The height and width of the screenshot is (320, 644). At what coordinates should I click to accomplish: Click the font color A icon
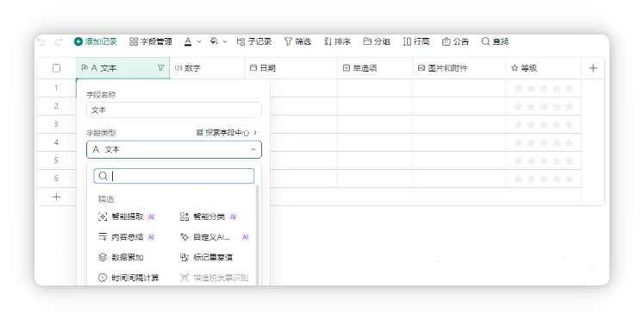coord(188,41)
